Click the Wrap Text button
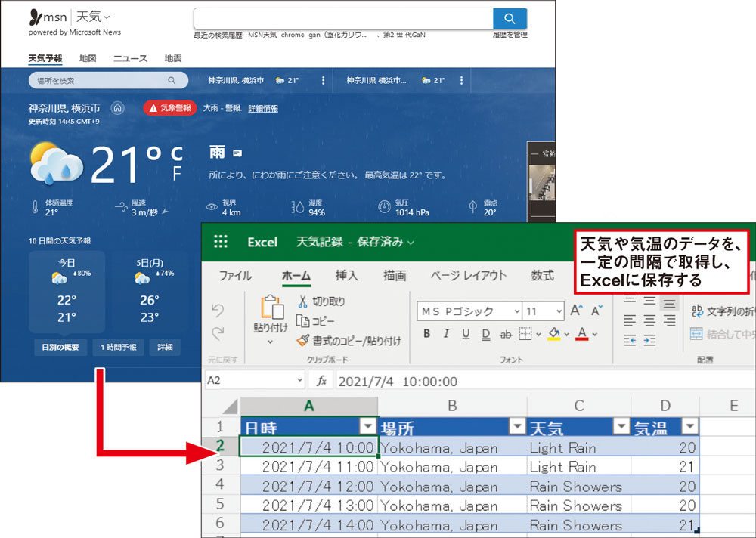The image size is (756, 538). point(723,311)
